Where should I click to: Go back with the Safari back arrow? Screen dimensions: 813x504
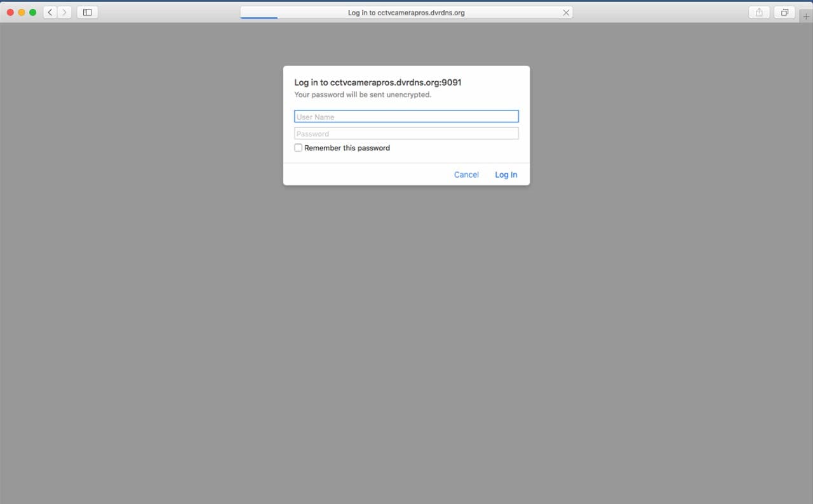coord(50,12)
